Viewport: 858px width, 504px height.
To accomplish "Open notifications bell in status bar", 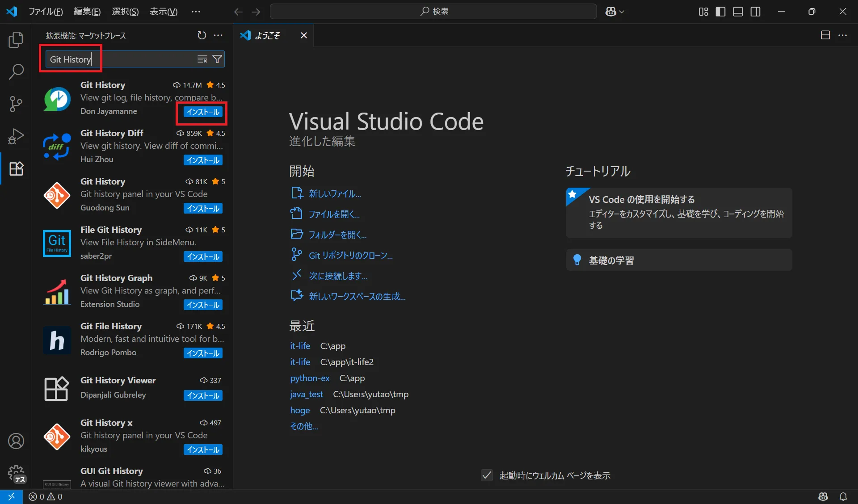I will 843,496.
